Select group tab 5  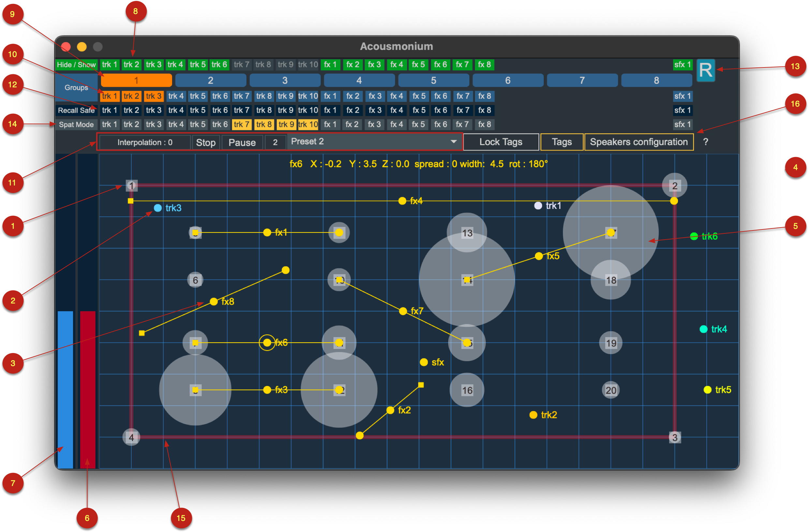(434, 81)
